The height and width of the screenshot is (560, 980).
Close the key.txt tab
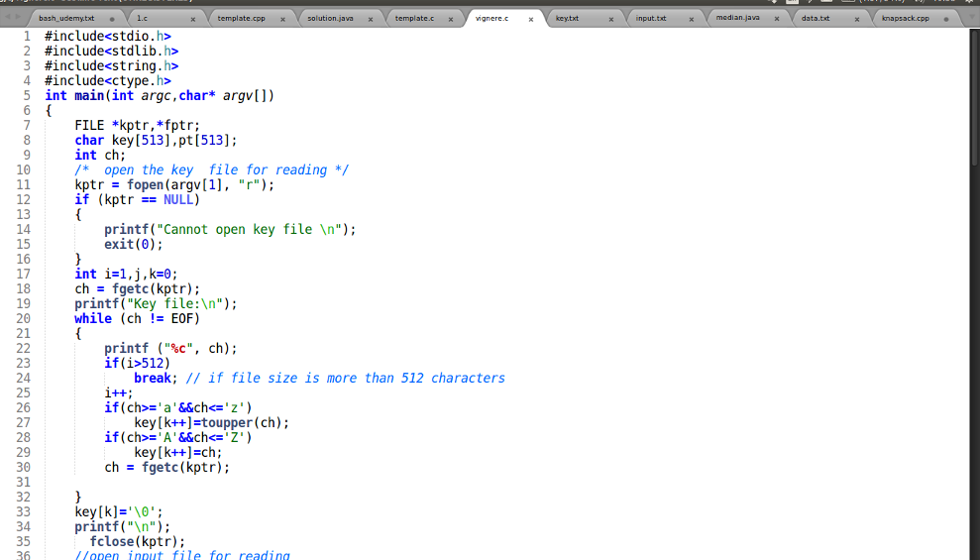(x=611, y=19)
